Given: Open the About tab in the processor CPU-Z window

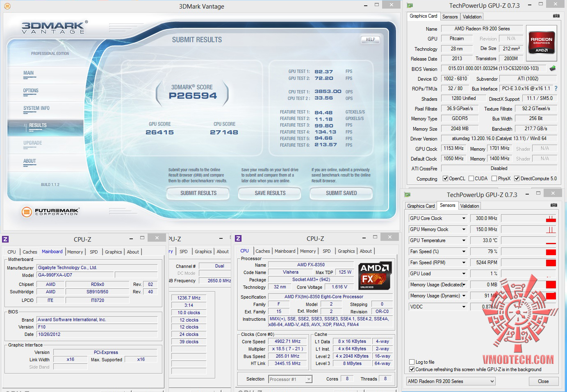Looking at the screenshot, I should tap(366, 251).
